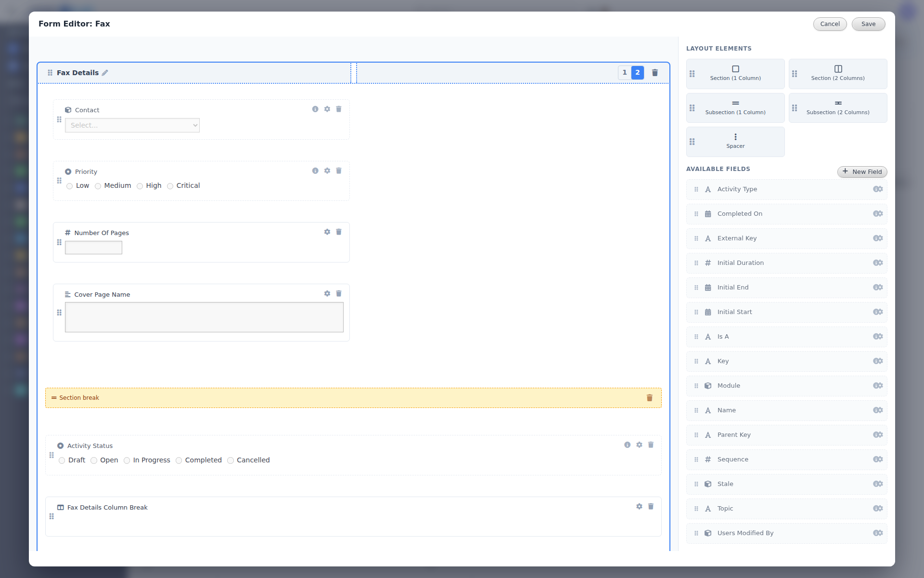Save the Fax form
Screen dimensions: 924x578
tap(869, 24)
